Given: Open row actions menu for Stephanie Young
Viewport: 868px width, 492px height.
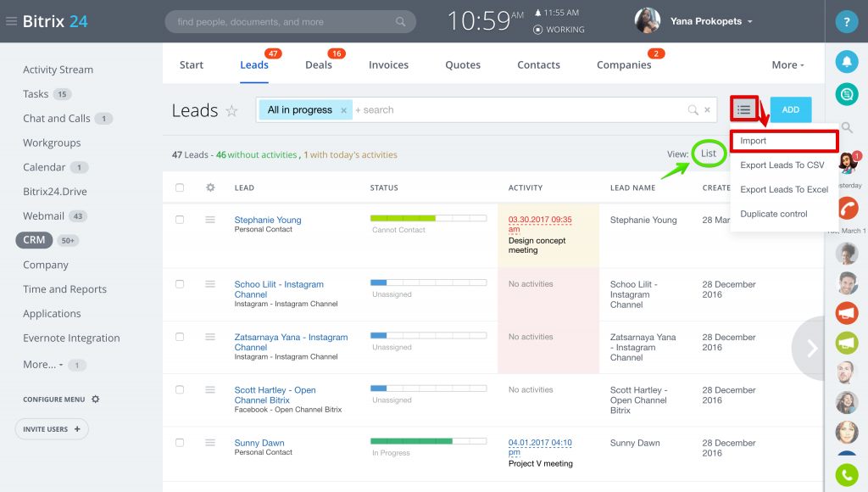Looking at the screenshot, I should [210, 220].
